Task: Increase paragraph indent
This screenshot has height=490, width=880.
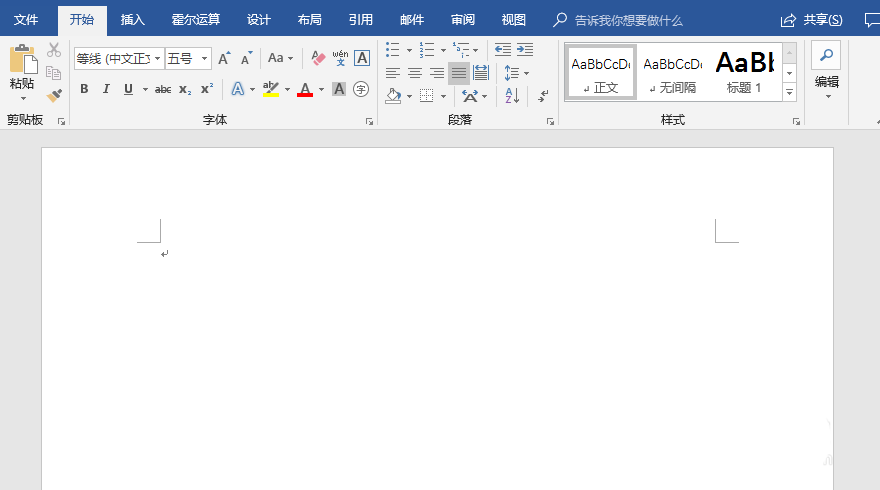Action: (x=525, y=50)
